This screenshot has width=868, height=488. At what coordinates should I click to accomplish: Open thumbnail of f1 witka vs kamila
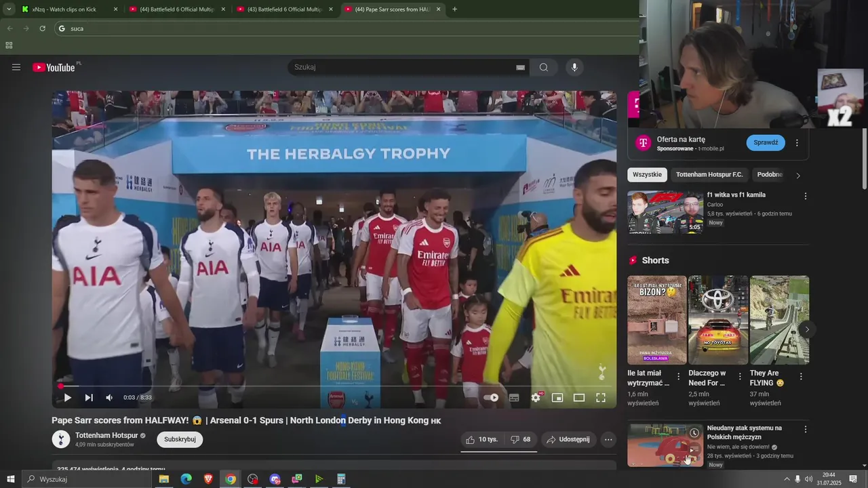click(x=665, y=212)
